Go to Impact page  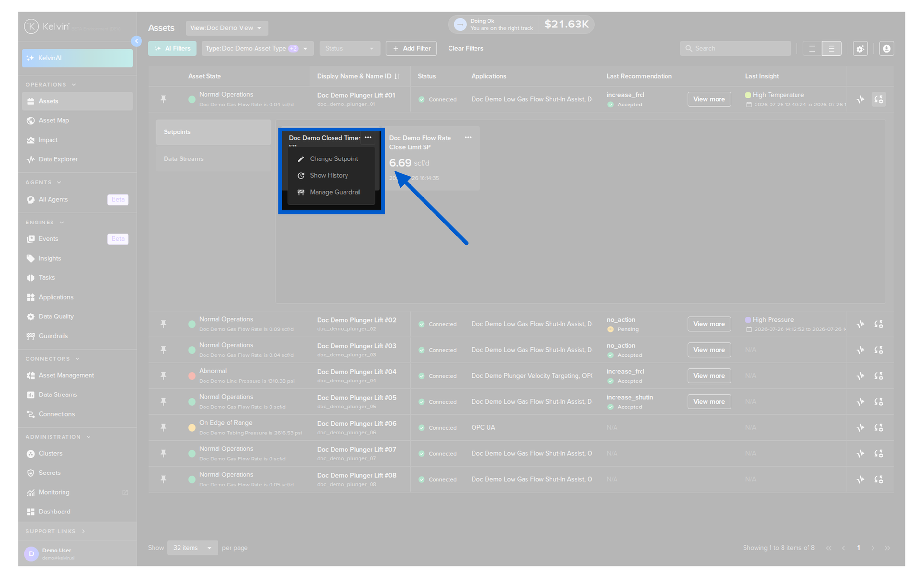[x=48, y=140]
